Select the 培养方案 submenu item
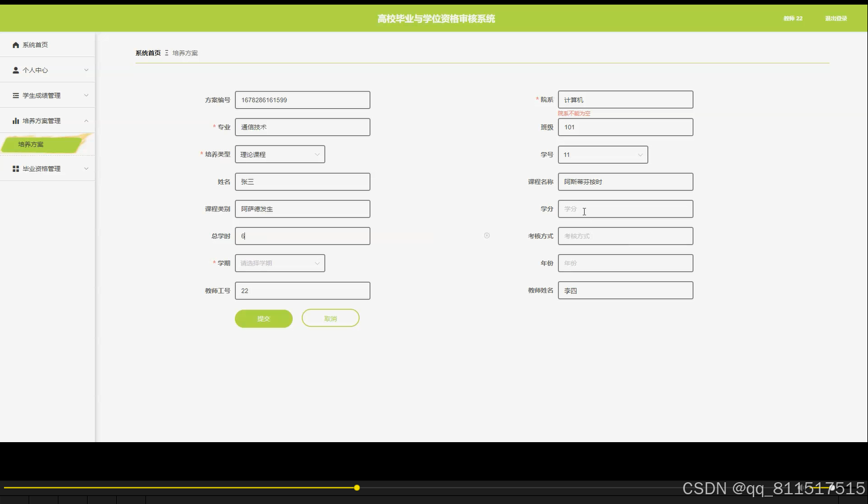 tap(43, 144)
